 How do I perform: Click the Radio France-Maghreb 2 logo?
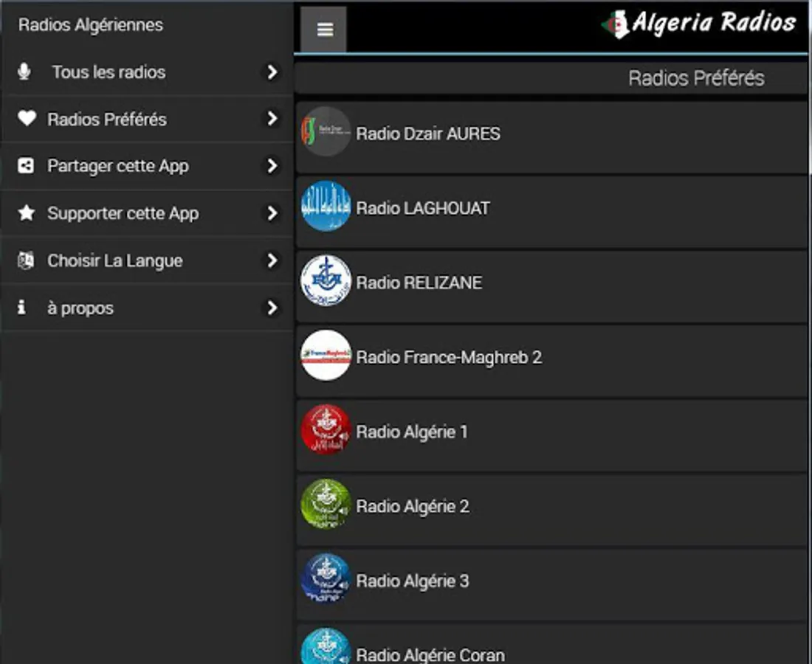click(x=326, y=356)
